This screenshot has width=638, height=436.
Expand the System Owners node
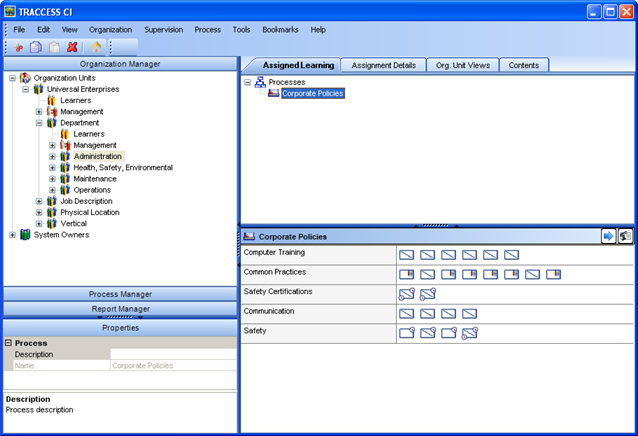12,235
